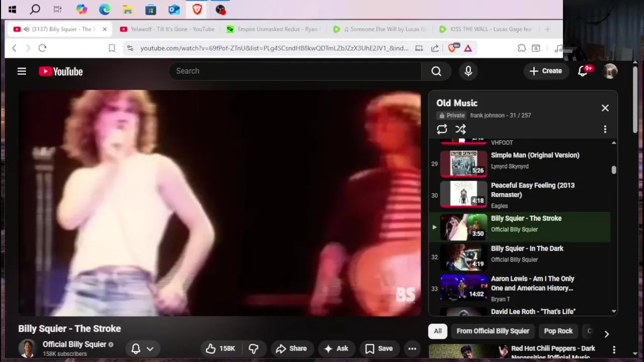This screenshot has height=362, width=644.
Task: Dislike this video
Action: tap(254, 348)
